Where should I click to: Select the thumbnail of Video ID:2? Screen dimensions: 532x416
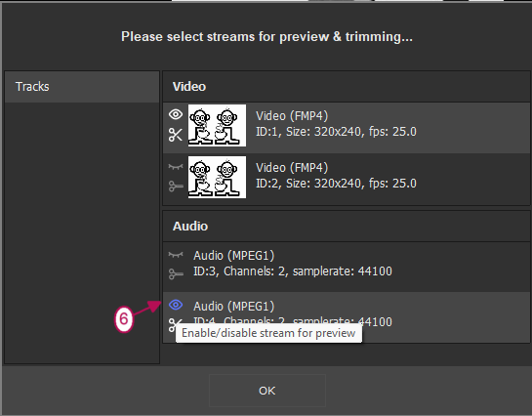pos(217,177)
